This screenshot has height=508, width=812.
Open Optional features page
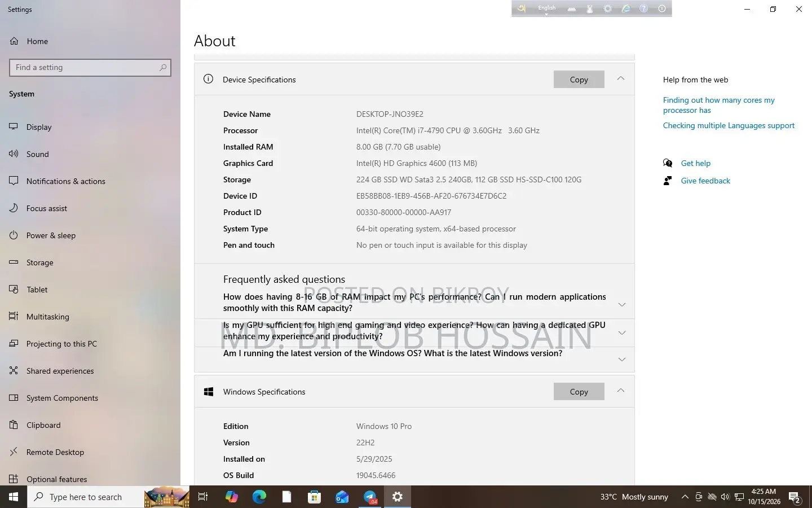pos(90,479)
